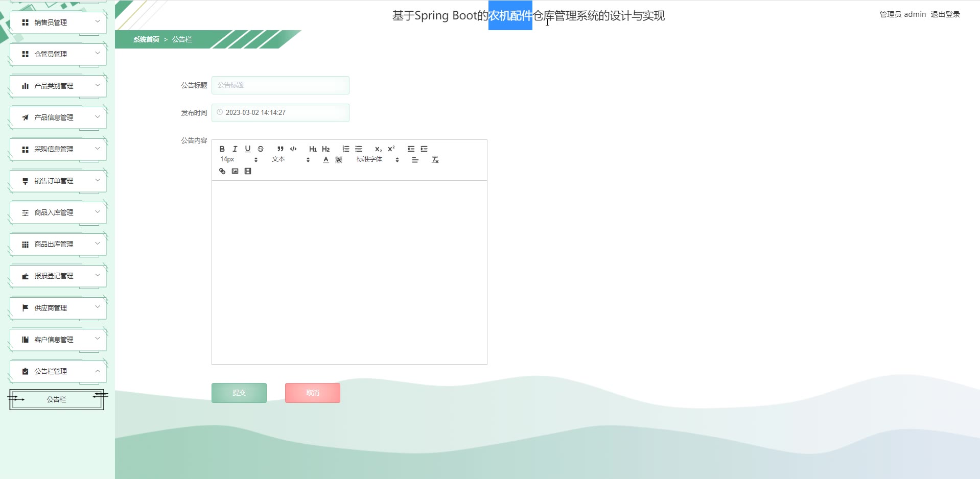
Task: Toggle italic formatting in the editor
Action: (x=235, y=149)
